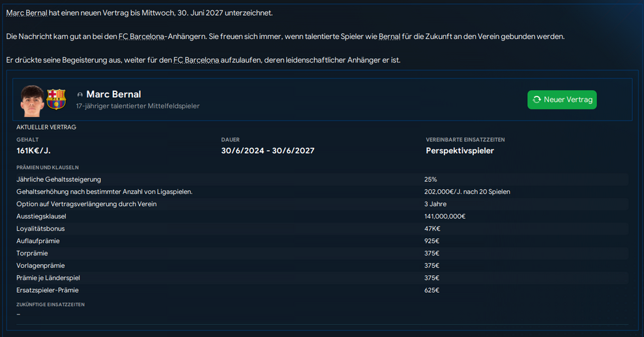The height and width of the screenshot is (337, 644).
Task: Click the 17-jähriger talentierter Mittelfeldspieler description
Action: click(138, 106)
